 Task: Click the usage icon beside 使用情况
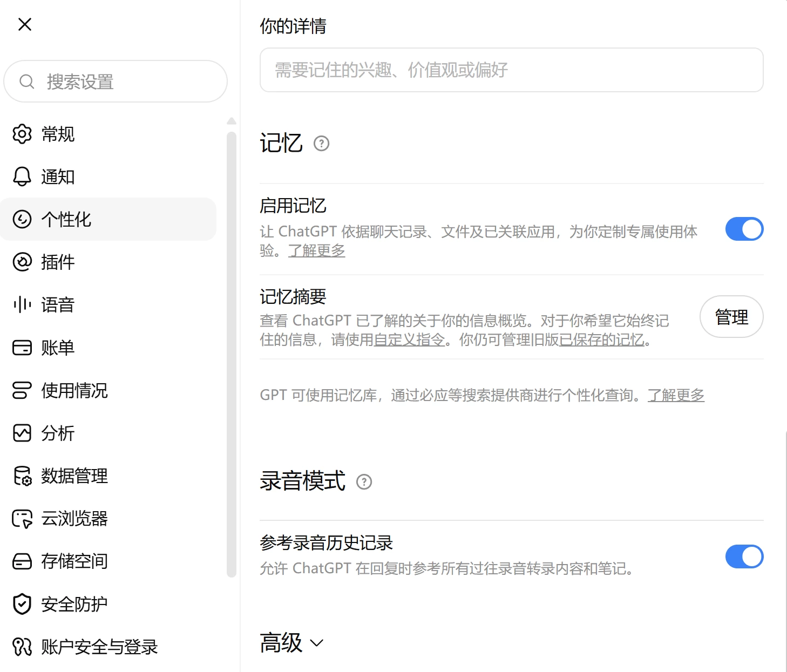22,390
